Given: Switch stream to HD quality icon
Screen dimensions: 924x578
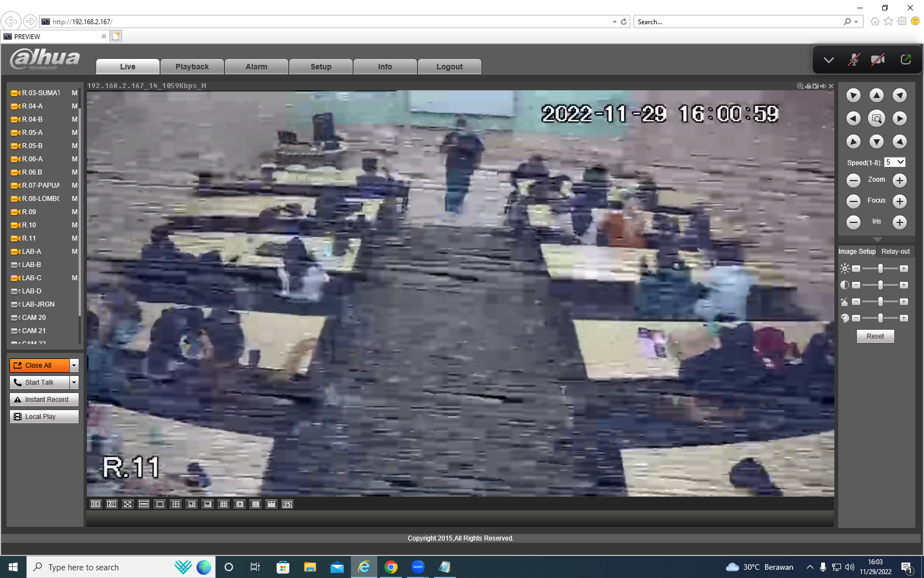Looking at the screenshot, I should click(x=96, y=504).
